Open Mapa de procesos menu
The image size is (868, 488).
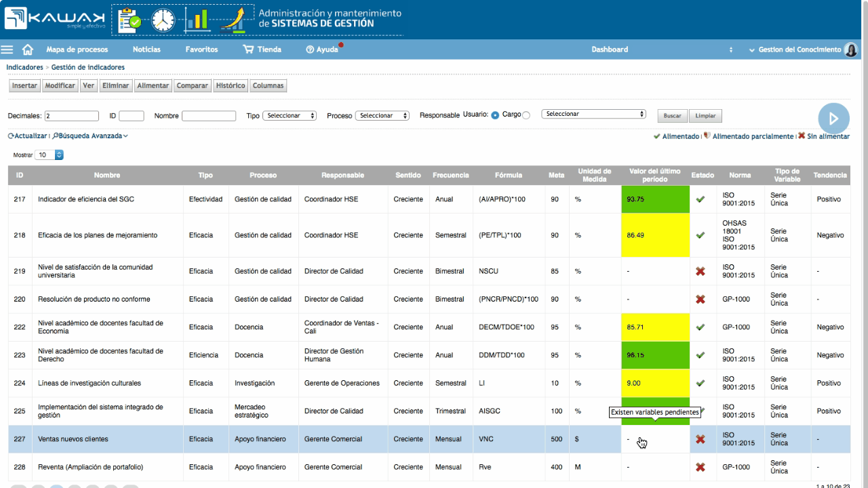(77, 49)
